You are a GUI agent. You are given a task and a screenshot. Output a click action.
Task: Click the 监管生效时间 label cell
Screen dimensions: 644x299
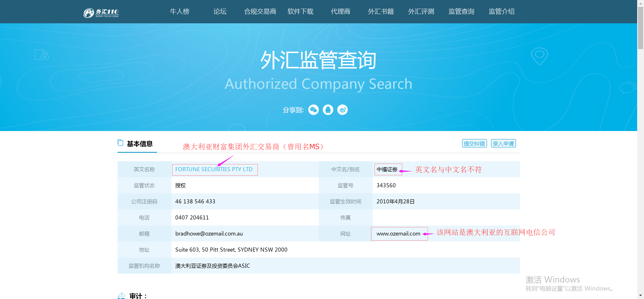click(x=346, y=201)
